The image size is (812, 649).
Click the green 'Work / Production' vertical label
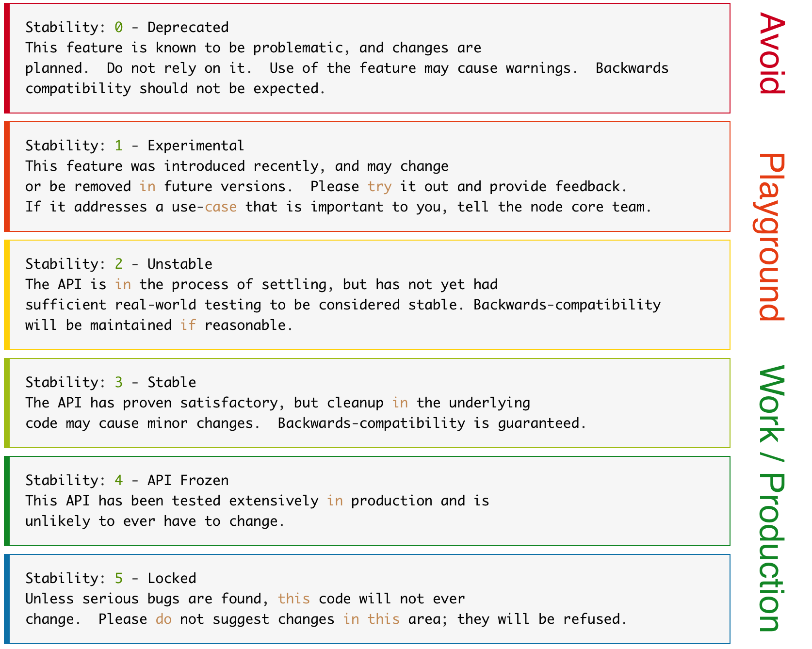pyautogui.click(x=772, y=499)
